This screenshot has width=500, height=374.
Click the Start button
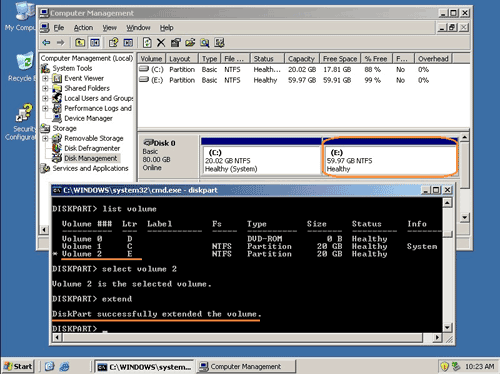18,366
